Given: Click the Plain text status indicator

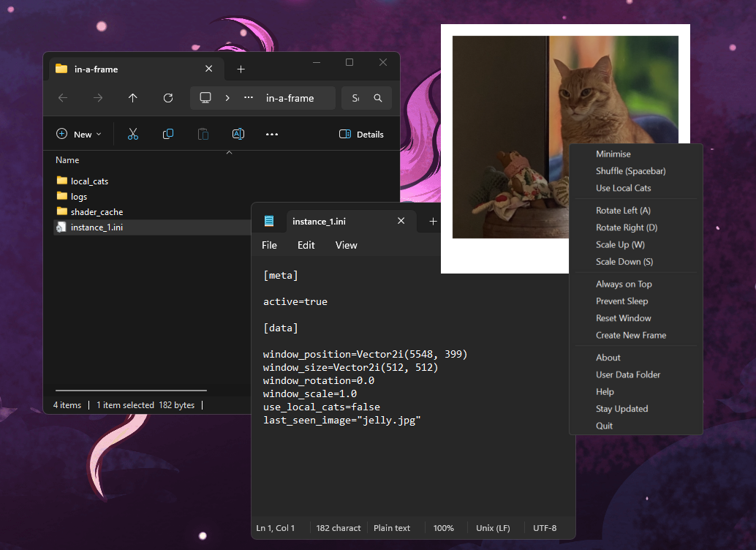Looking at the screenshot, I should [x=391, y=528].
